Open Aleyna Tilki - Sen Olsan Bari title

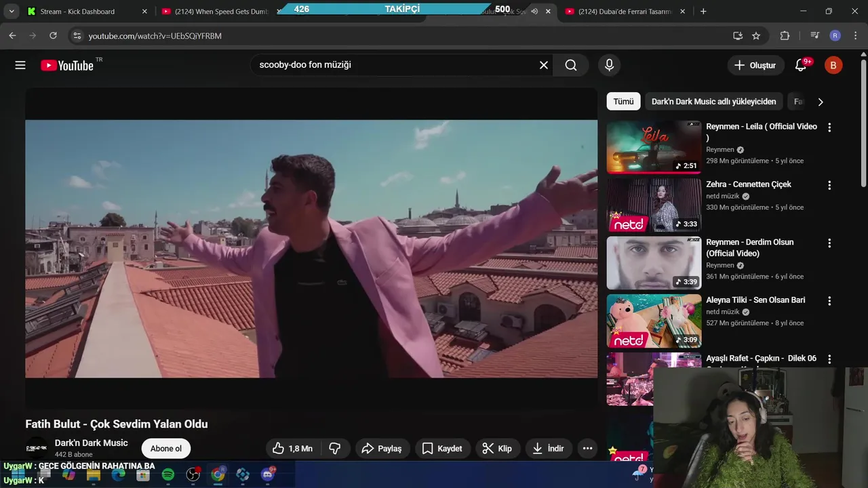[755, 300]
